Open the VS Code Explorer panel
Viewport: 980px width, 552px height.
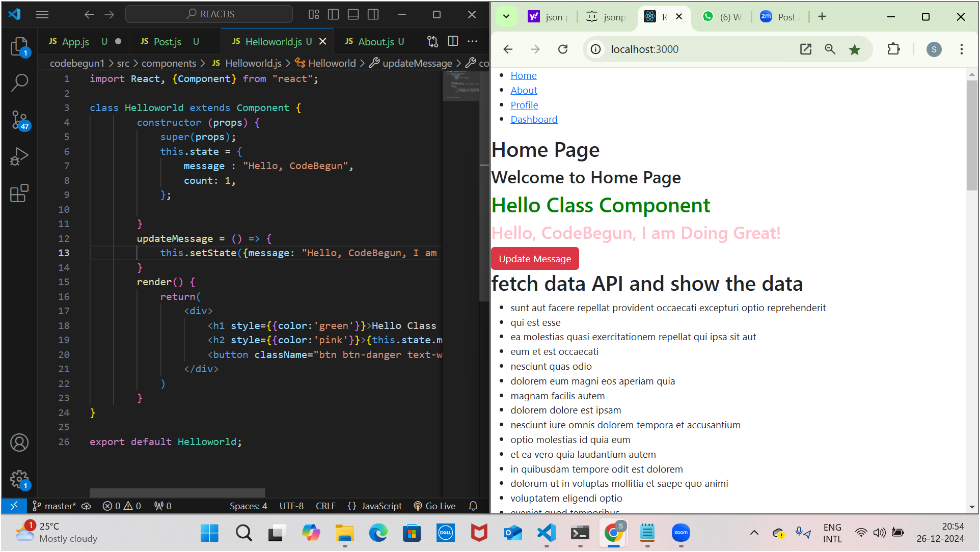19,47
